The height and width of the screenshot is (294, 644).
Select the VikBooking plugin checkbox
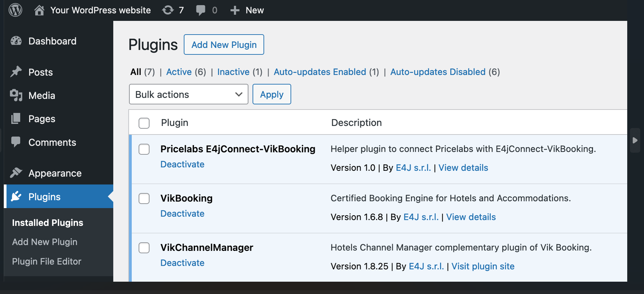pos(144,199)
